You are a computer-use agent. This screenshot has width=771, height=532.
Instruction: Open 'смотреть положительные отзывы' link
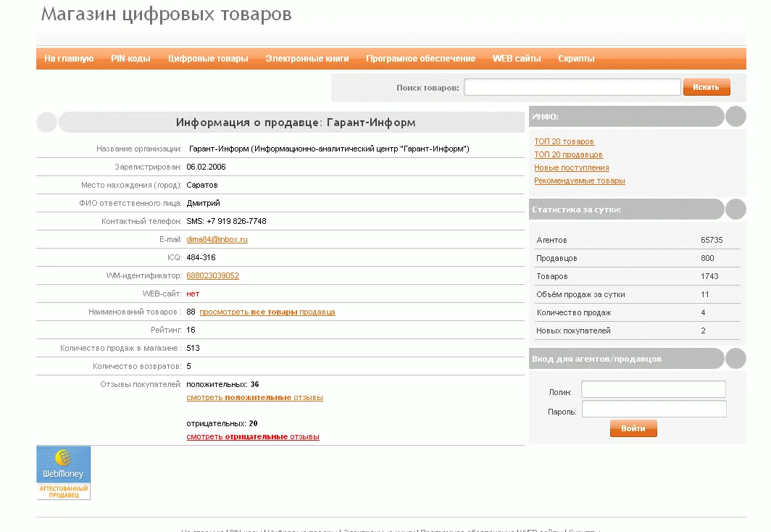click(x=255, y=398)
